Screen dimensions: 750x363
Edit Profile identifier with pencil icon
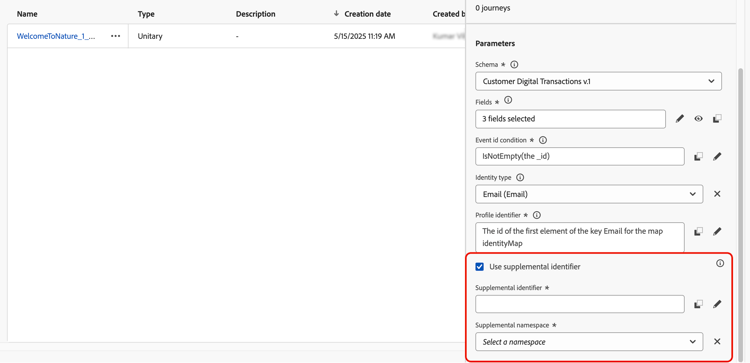pyautogui.click(x=717, y=231)
